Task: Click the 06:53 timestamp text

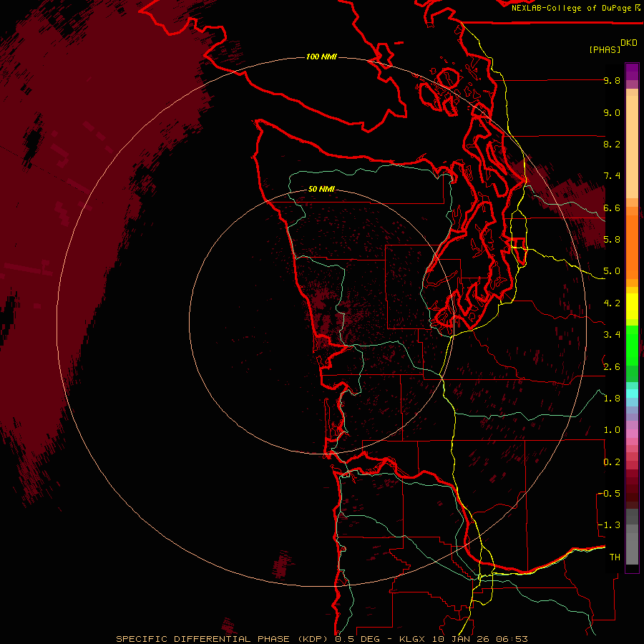Action: pos(512,639)
